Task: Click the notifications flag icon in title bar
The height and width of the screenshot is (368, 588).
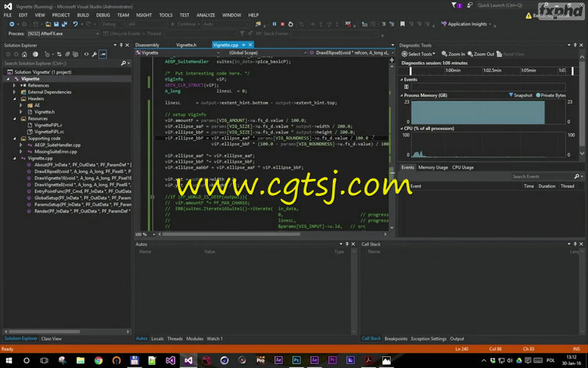Action: point(454,5)
